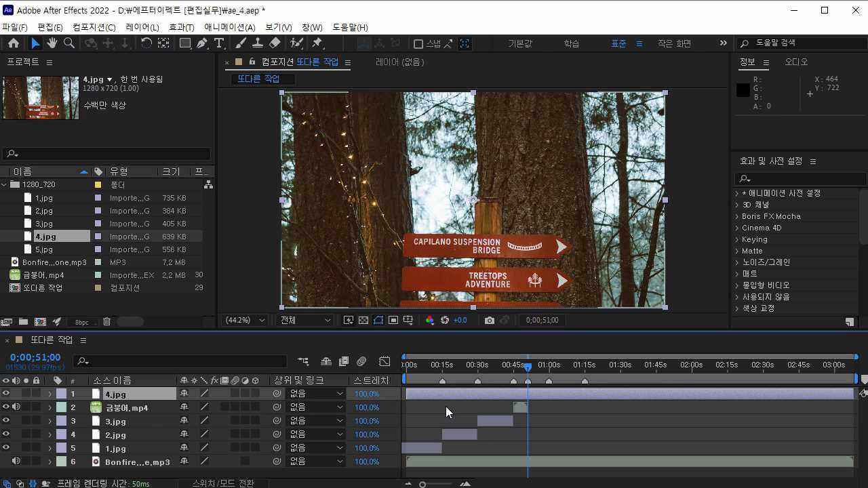The image size is (868, 488).
Task: Hide the 4.jpg layer with eye icon
Action: click(x=6, y=394)
